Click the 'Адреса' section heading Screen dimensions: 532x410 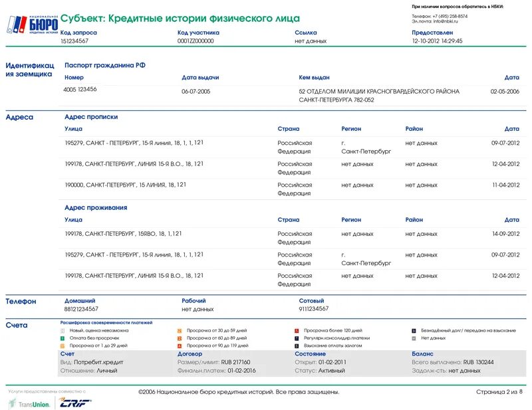click(x=19, y=117)
